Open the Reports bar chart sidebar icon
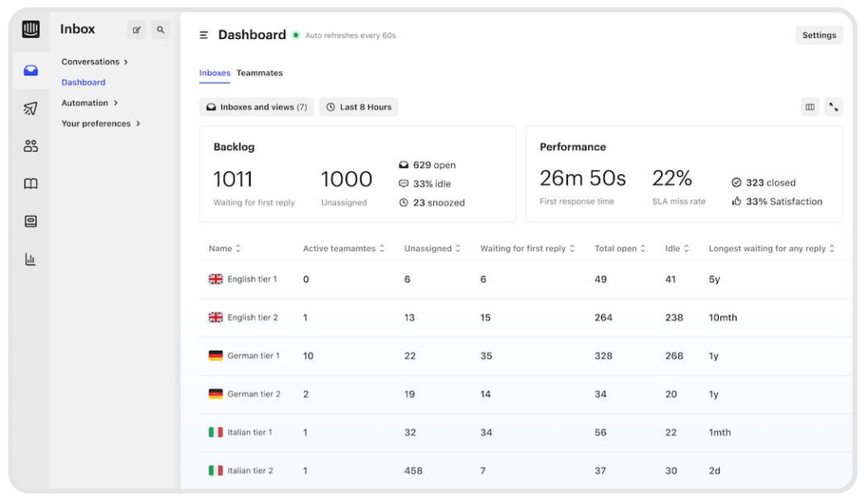 click(x=31, y=259)
